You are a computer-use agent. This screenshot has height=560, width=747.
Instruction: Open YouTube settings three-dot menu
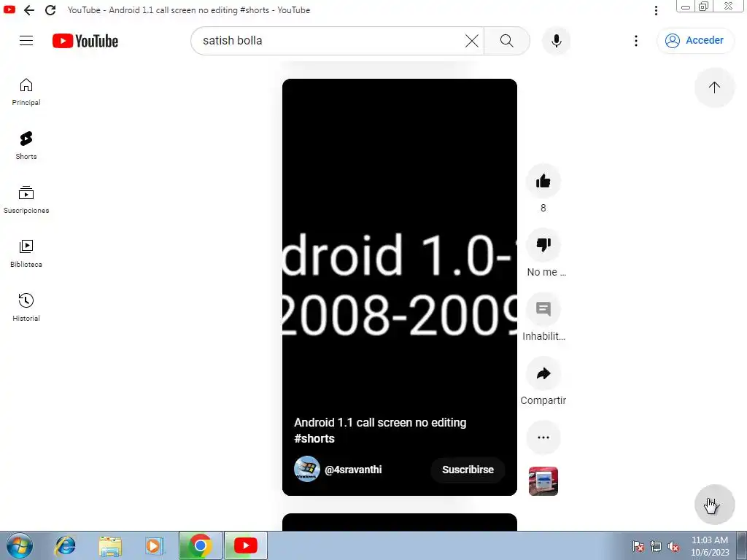(x=635, y=41)
